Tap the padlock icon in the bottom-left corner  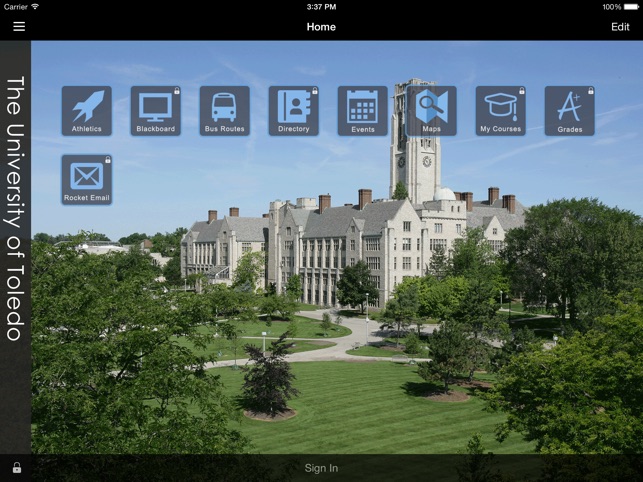[17, 468]
